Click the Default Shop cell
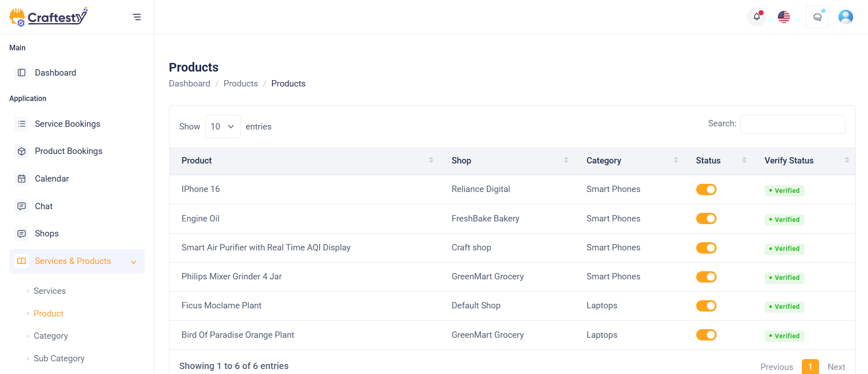The width and height of the screenshot is (868, 374). point(476,306)
